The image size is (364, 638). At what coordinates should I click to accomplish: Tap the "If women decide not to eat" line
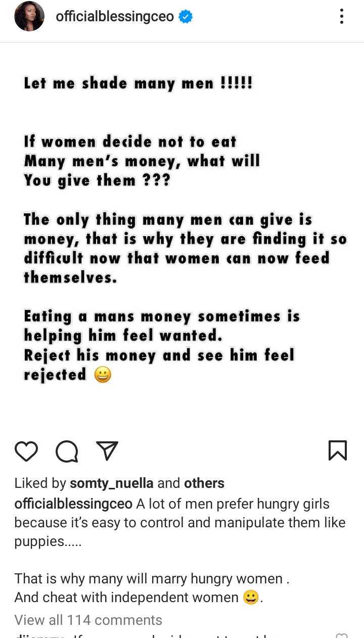[x=130, y=142]
